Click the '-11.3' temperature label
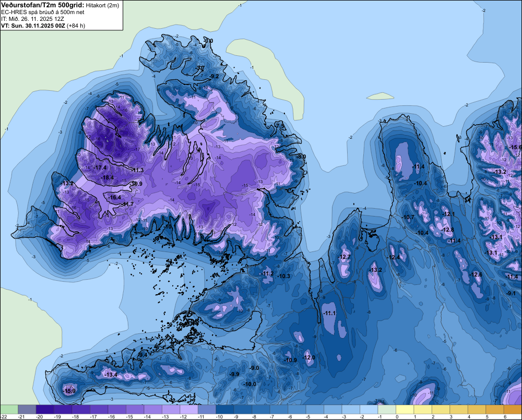 (137, 171)
